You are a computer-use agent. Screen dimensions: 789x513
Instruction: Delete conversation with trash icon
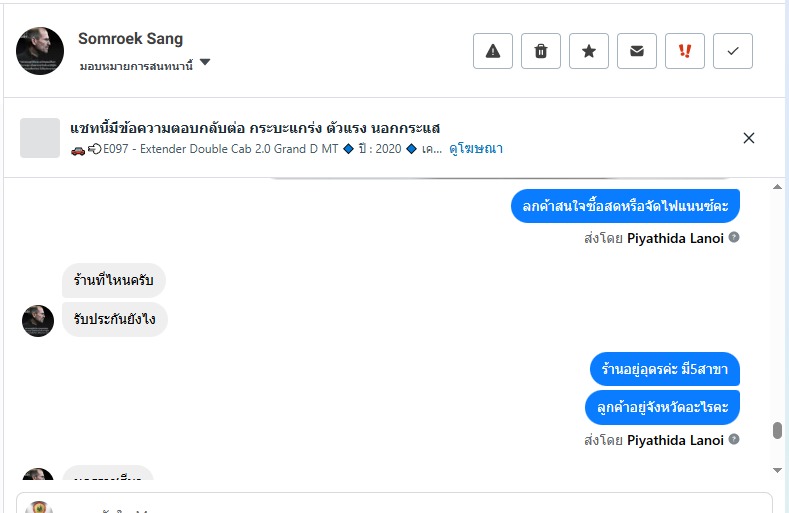coord(541,51)
